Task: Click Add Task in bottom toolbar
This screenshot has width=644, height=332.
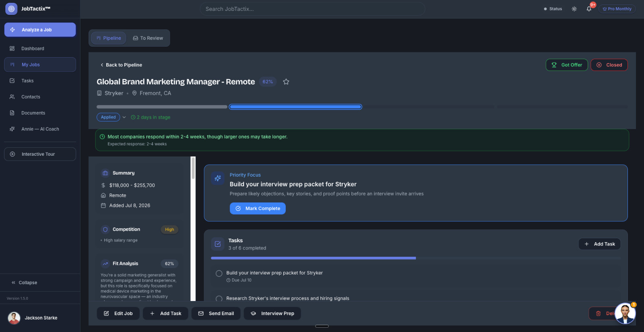Action: (x=165, y=313)
